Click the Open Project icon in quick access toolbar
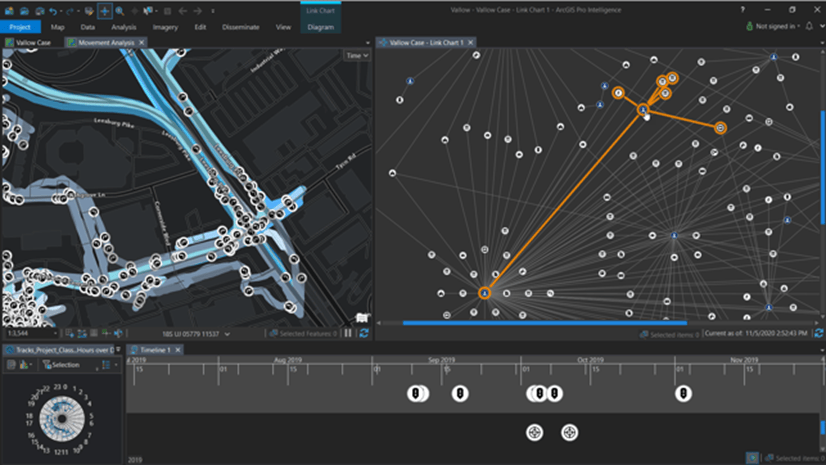Viewport: 826px width, 465px height. tap(24, 11)
